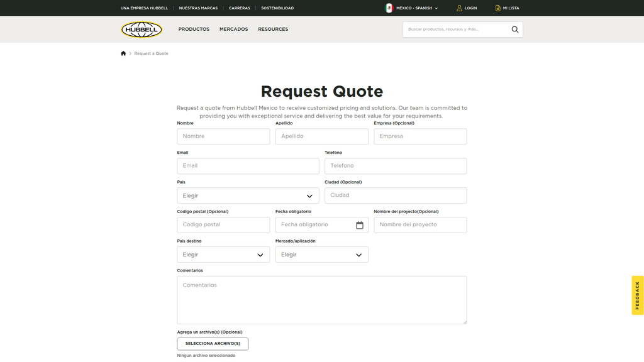Click the Telefono input field
This screenshot has width=644, height=362.
(396, 166)
